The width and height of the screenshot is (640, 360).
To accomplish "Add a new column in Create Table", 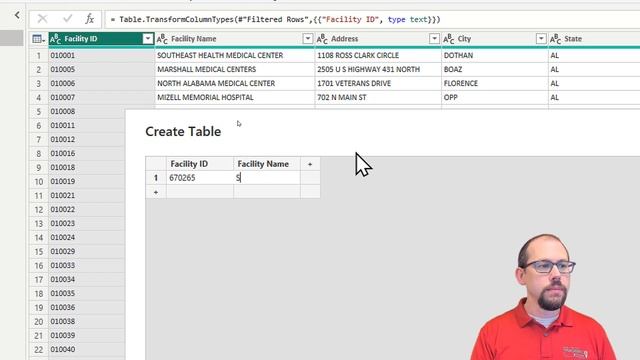I will [310, 164].
